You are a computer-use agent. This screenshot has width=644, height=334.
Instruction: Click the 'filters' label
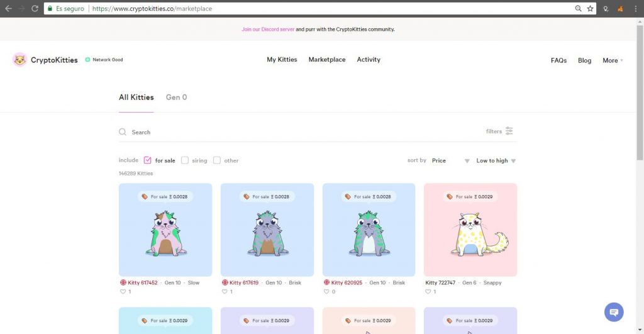(494, 131)
